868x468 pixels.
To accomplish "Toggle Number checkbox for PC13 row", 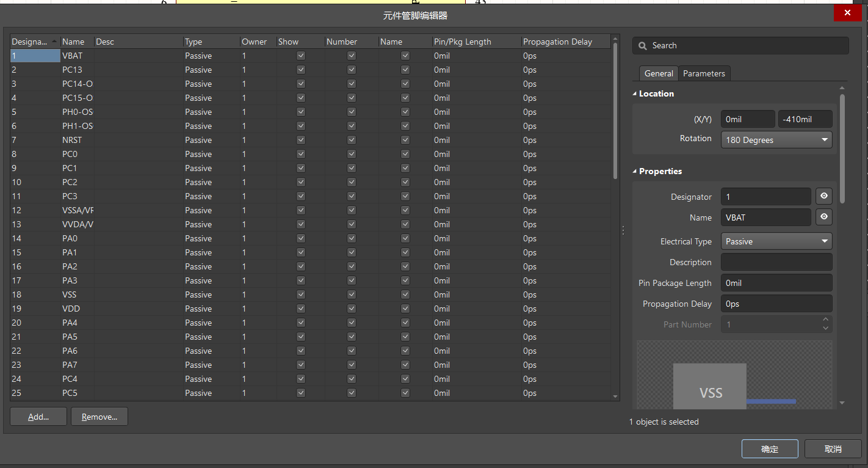I will pos(352,70).
